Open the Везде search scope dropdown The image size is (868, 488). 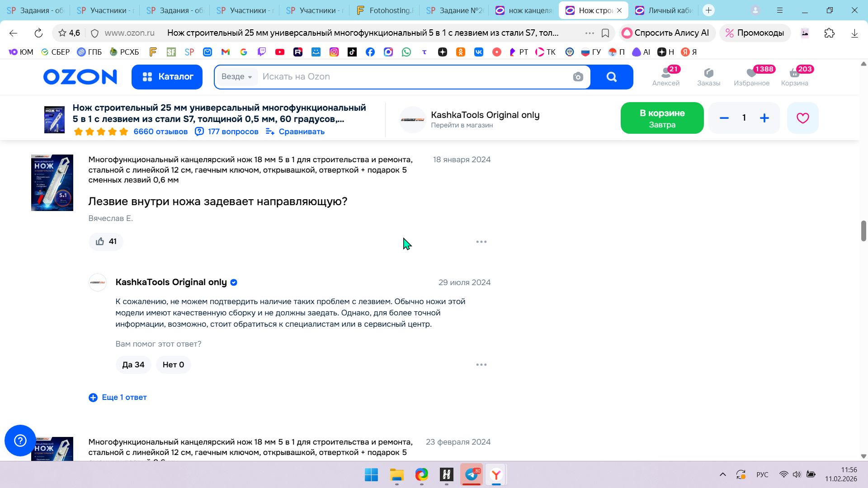[236, 77]
